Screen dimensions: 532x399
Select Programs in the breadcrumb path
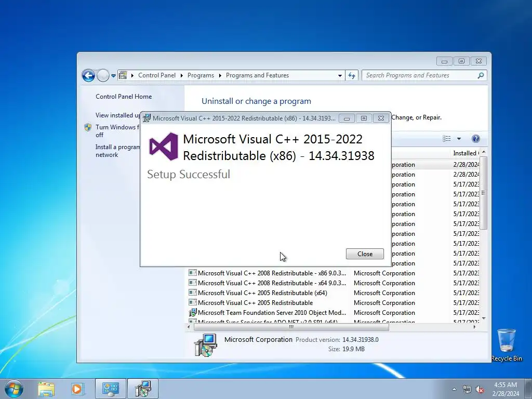201,75
